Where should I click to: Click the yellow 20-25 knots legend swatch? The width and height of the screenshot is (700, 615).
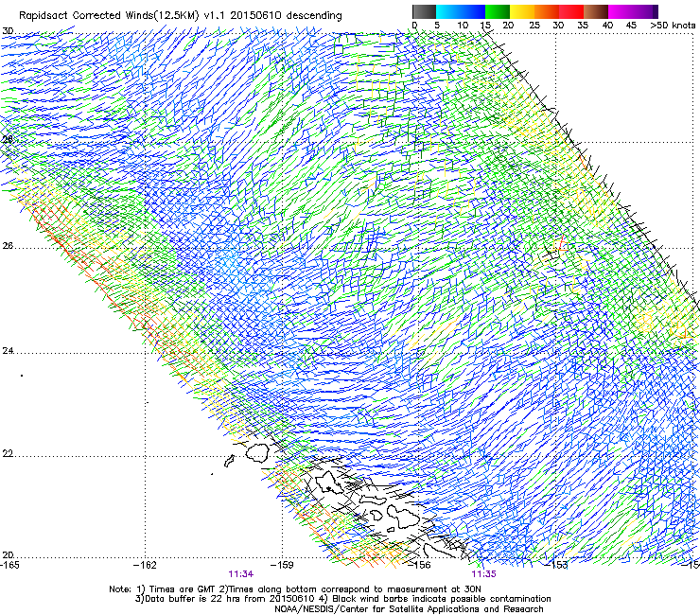click(522, 11)
